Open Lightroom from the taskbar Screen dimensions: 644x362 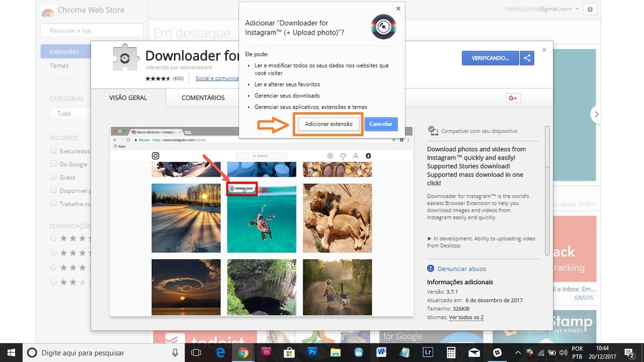pos(427,353)
